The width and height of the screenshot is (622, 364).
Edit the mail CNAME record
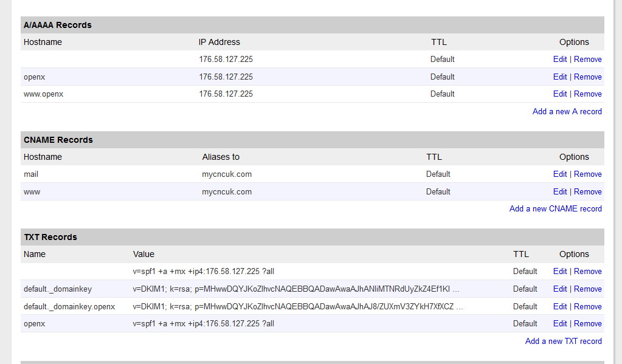coord(559,174)
